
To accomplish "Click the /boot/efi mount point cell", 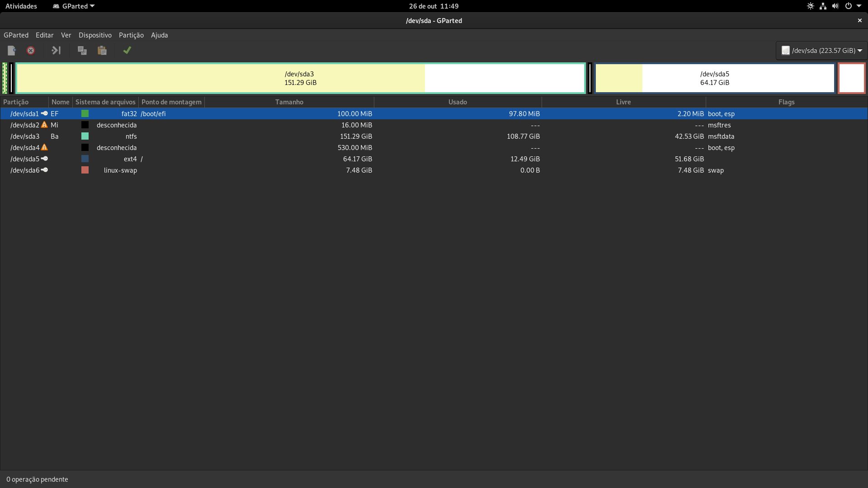I will pos(153,114).
